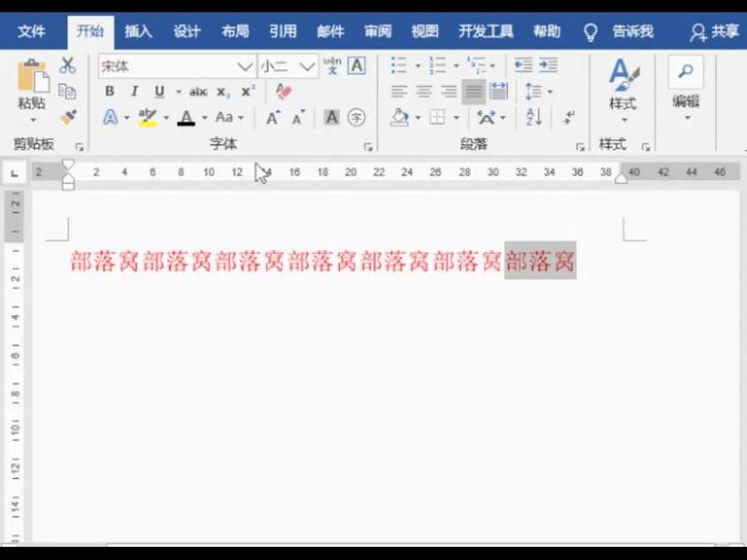This screenshot has width=747, height=560.
Task: Apply superscript formatting
Action: click(247, 91)
